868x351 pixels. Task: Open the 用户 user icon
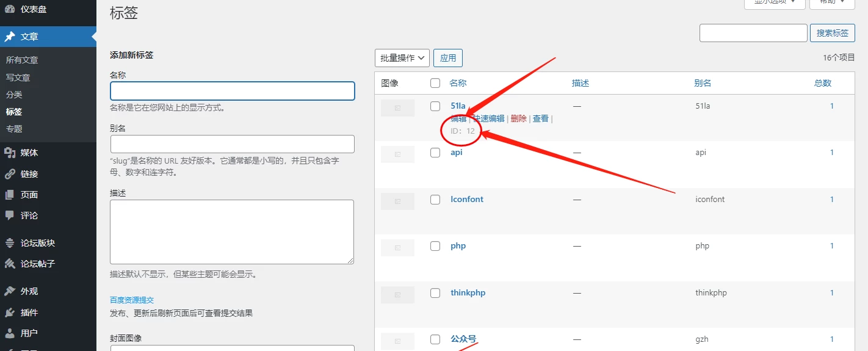(x=10, y=333)
